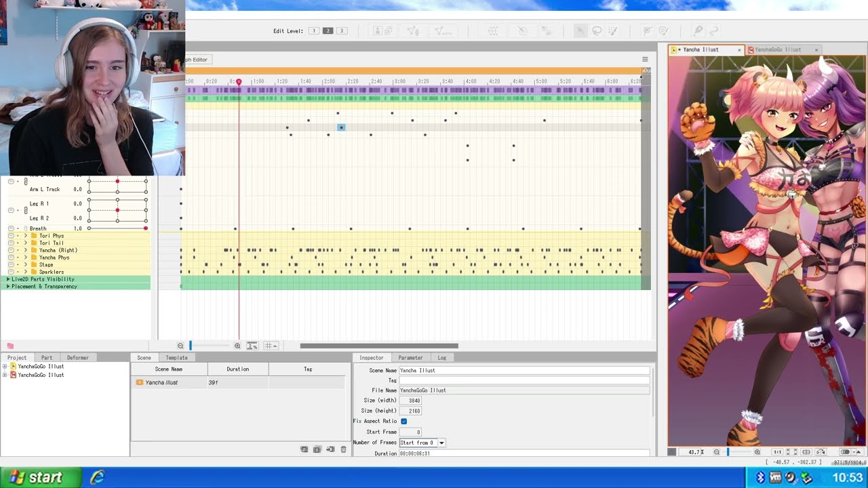Open the Windows Start menu
The image size is (868, 488).
[x=41, y=478]
